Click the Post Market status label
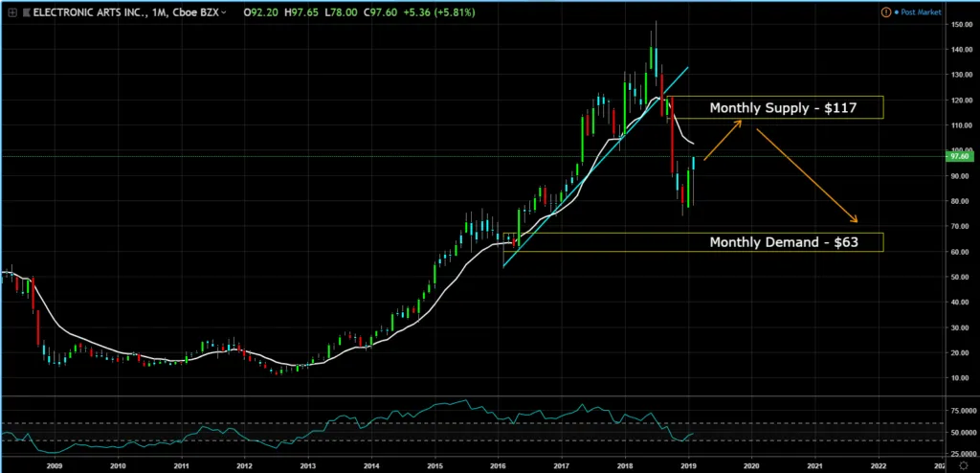 point(921,12)
